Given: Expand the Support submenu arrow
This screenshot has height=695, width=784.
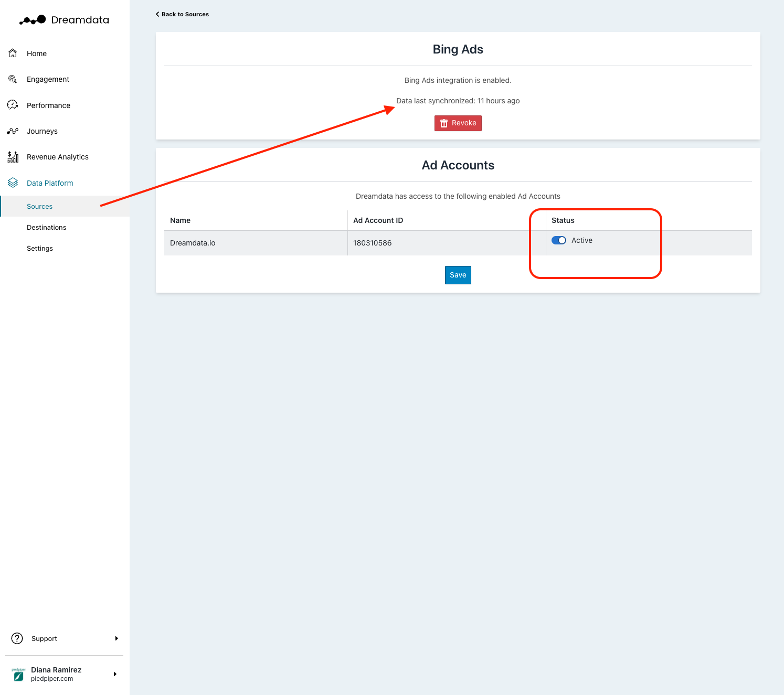Looking at the screenshot, I should point(116,638).
